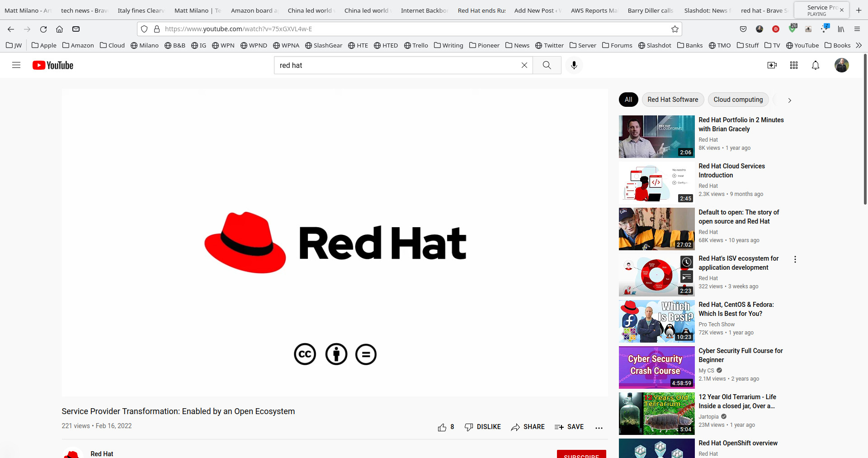Like the video with thumbs up
868x458 pixels.
[446, 427]
